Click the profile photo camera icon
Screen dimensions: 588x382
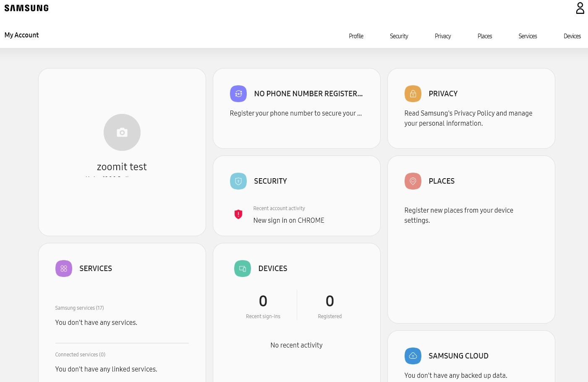(122, 132)
